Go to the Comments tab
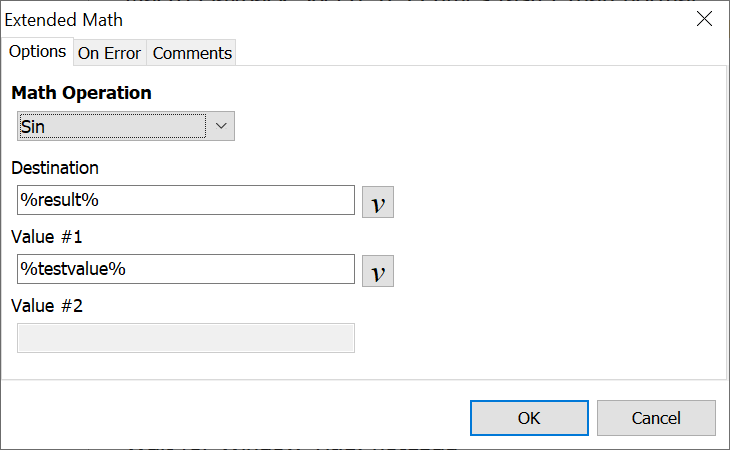 pos(192,53)
